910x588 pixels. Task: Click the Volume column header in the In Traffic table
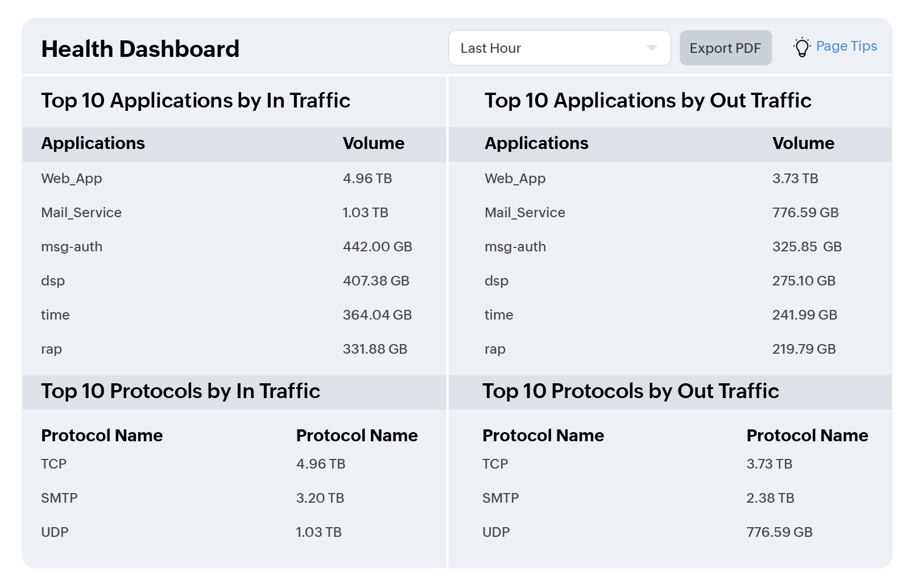[x=374, y=143]
